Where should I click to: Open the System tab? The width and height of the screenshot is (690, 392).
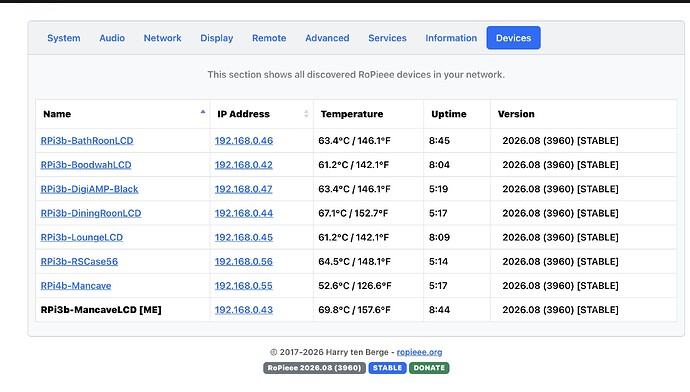point(64,38)
